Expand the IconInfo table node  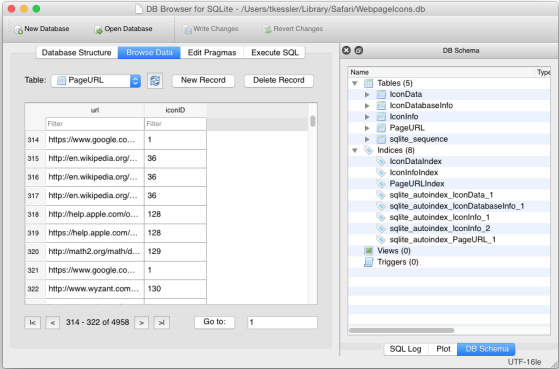pyautogui.click(x=367, y=117)
